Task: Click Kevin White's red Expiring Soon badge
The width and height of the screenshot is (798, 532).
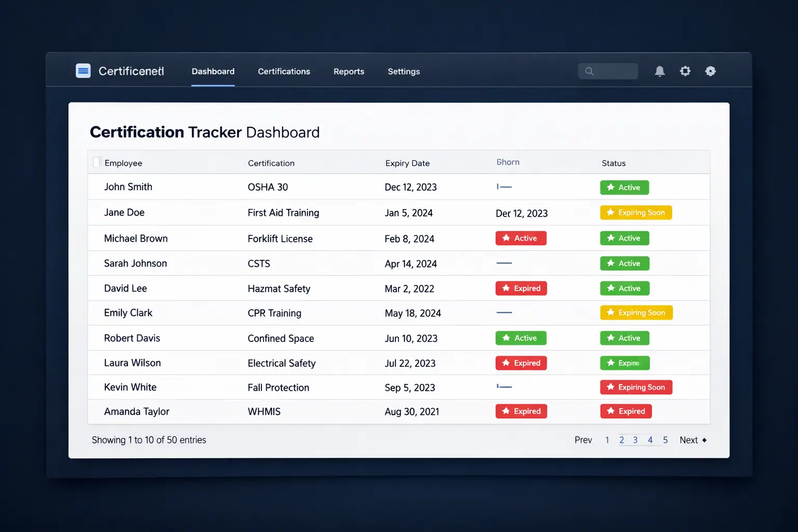Action: pyautogui.click(x=636, y=387)
